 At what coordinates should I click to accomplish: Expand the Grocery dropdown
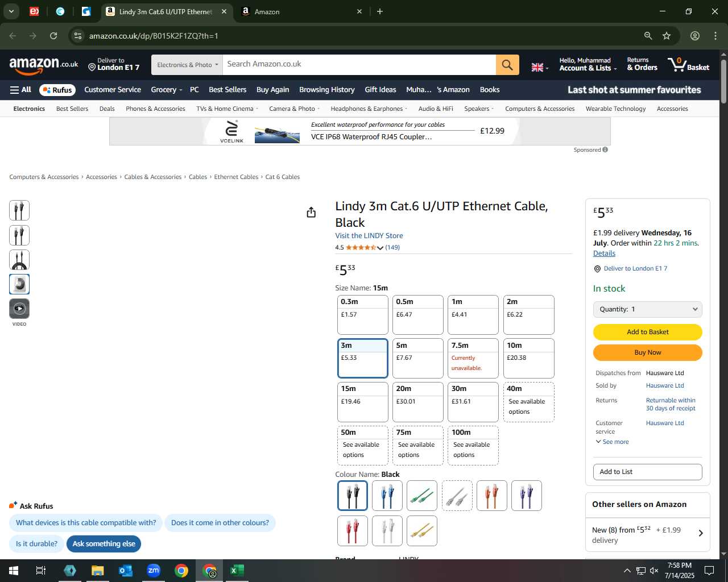point(167,90)
